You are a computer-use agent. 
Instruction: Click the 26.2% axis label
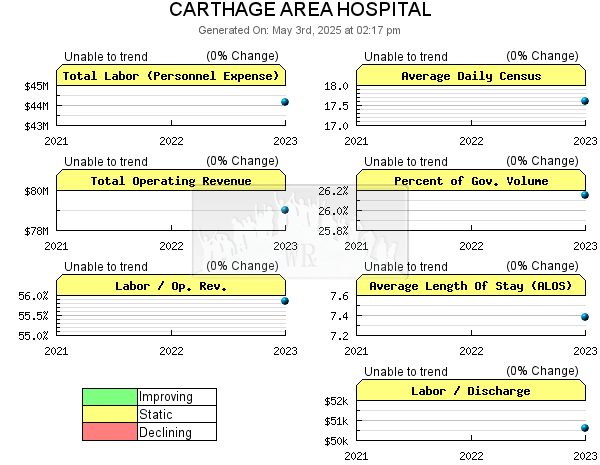(x=333, y=191)
